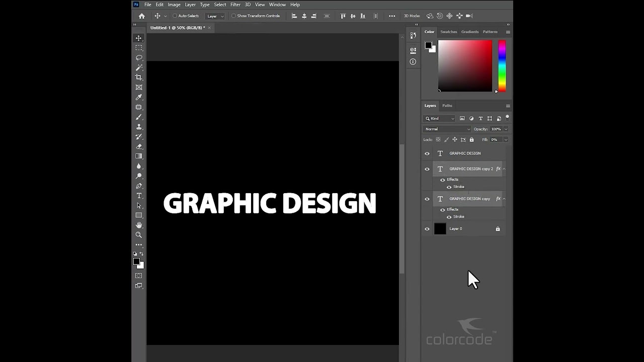644x362 pixels.
Task: Switch to the Paths tab
Action: [447, 106]
